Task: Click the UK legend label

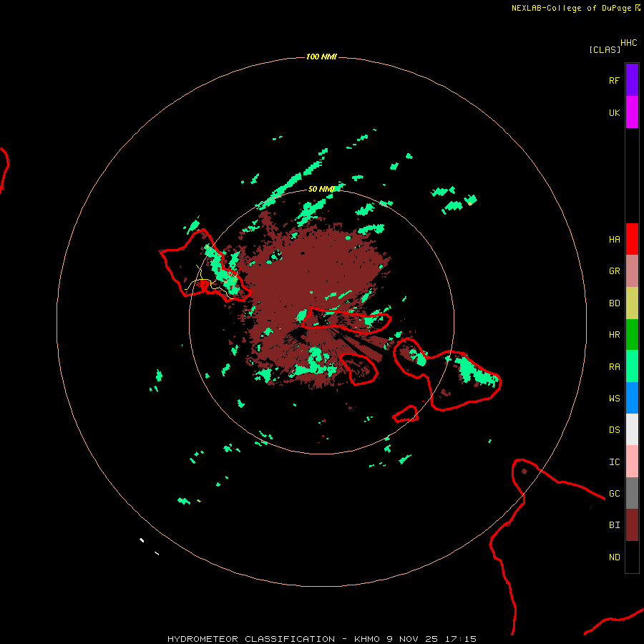Action: 614,113
